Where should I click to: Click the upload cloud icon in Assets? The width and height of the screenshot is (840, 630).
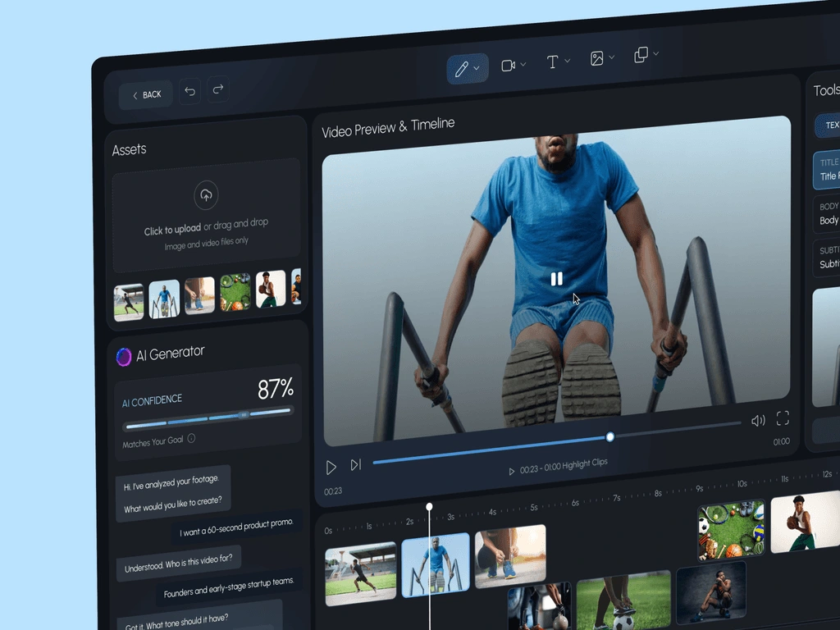point(206,195)
